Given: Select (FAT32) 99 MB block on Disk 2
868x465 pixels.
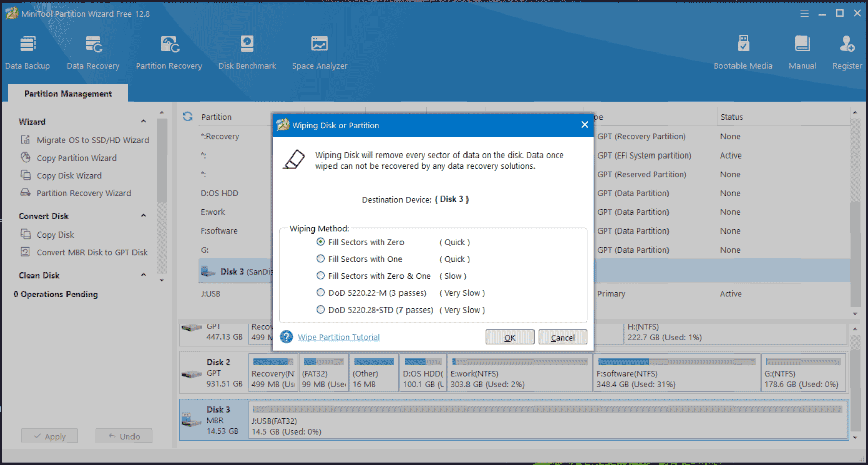Looking at the screenshot, I should click(x=324, y=372).
